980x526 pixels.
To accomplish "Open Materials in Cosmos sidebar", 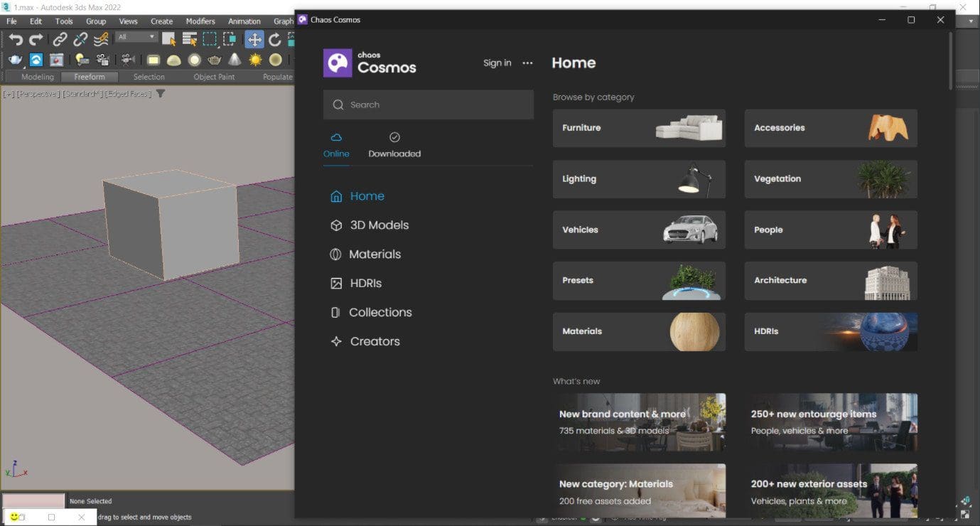I will (x=365, y=254).
